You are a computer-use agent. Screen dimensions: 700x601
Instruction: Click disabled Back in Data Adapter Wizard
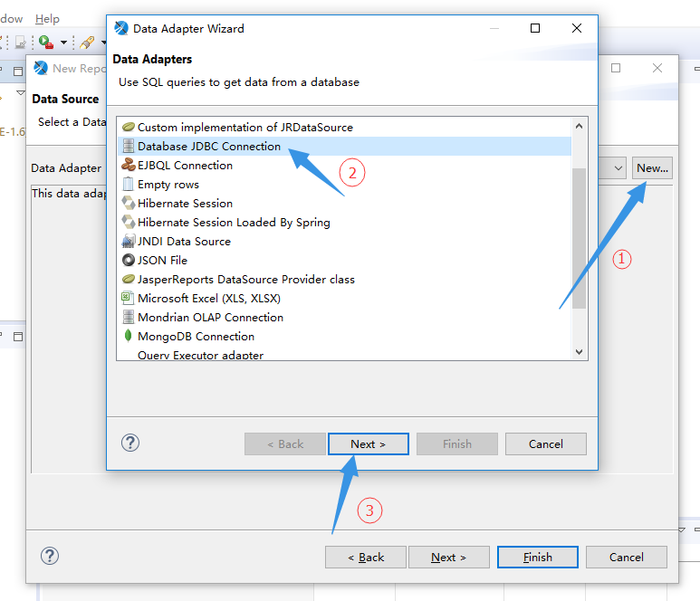[285, 444]
